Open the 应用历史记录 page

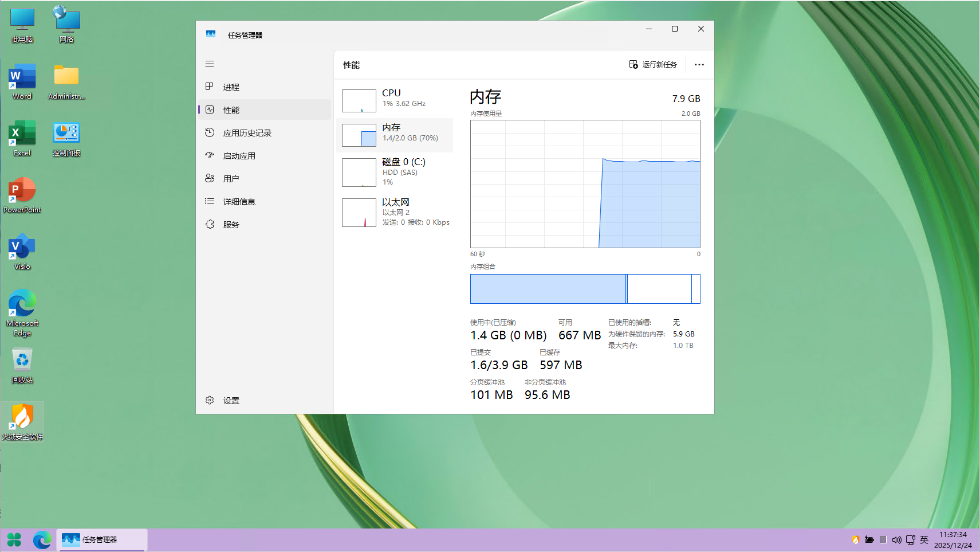tap(247, 133)
